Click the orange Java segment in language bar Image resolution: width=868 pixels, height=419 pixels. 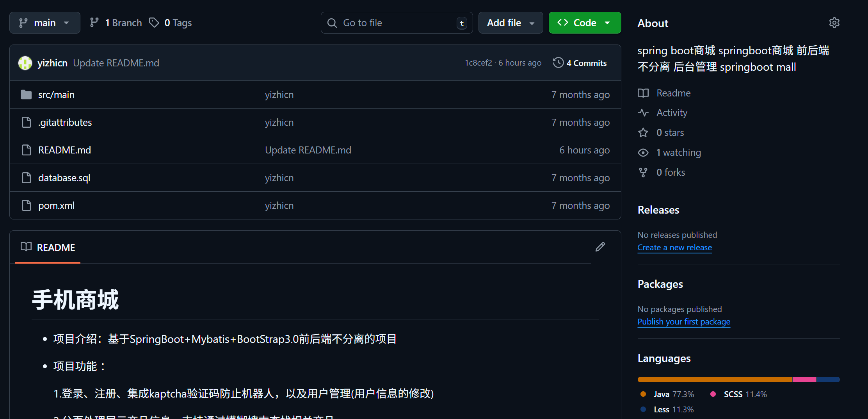click(714, 380)
